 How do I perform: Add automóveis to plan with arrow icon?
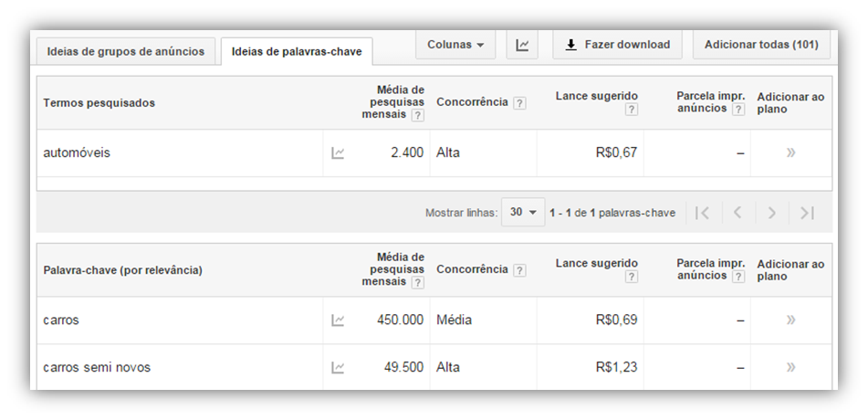click(790, 153)
